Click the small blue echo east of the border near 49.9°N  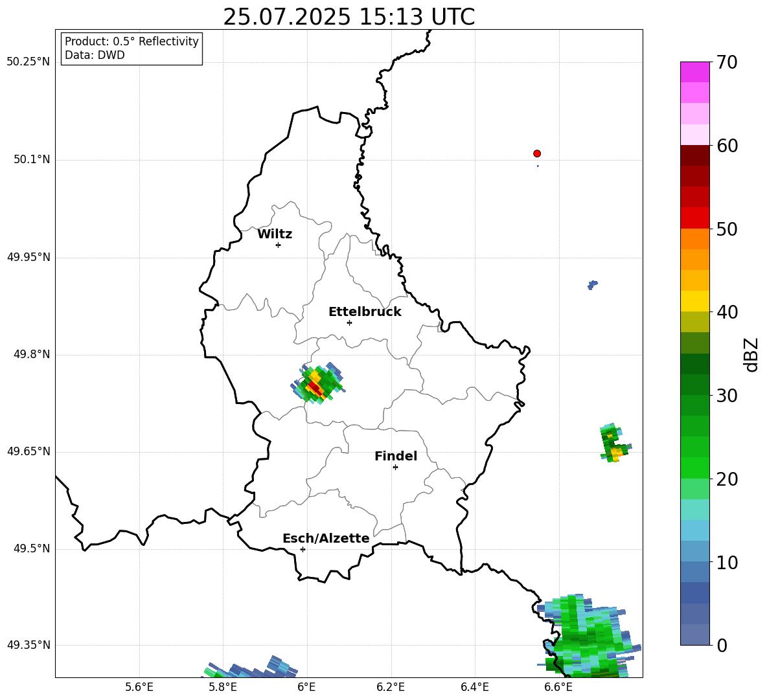click(x=592, y=285)
